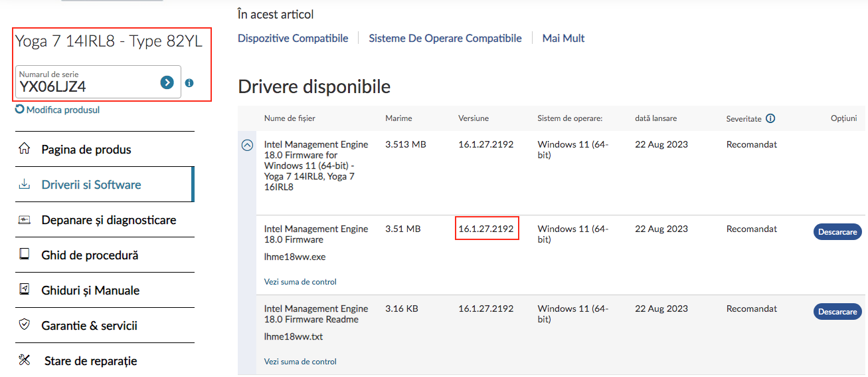Click the Numarul de serie input field

pos(86,86)
